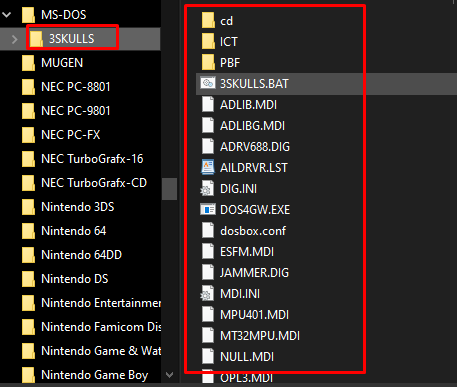Click the folder icon next to MUGEN

pyautogui.click(x=28, y=63)
